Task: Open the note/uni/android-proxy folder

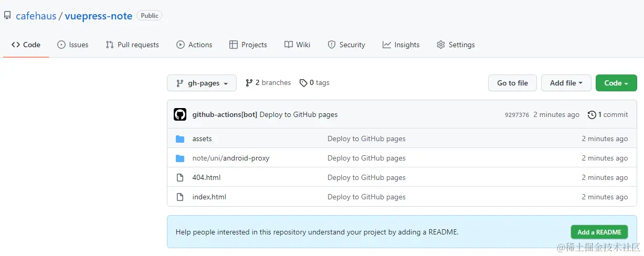Action: coord(231,158)
